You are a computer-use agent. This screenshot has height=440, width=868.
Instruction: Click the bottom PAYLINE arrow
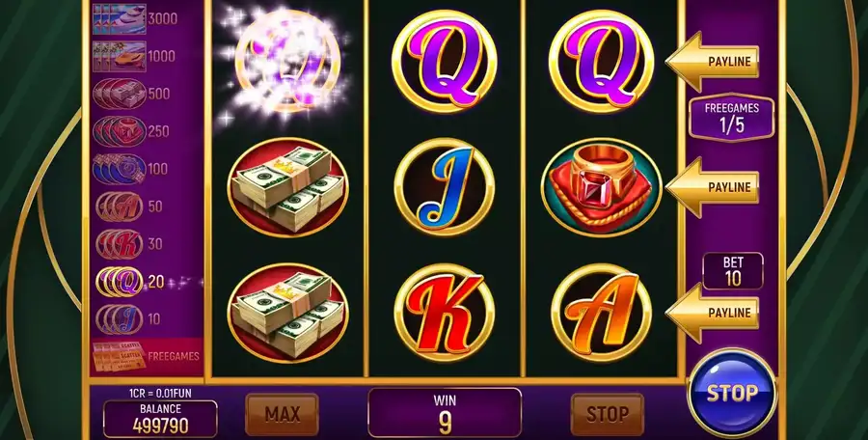point(712,313)
